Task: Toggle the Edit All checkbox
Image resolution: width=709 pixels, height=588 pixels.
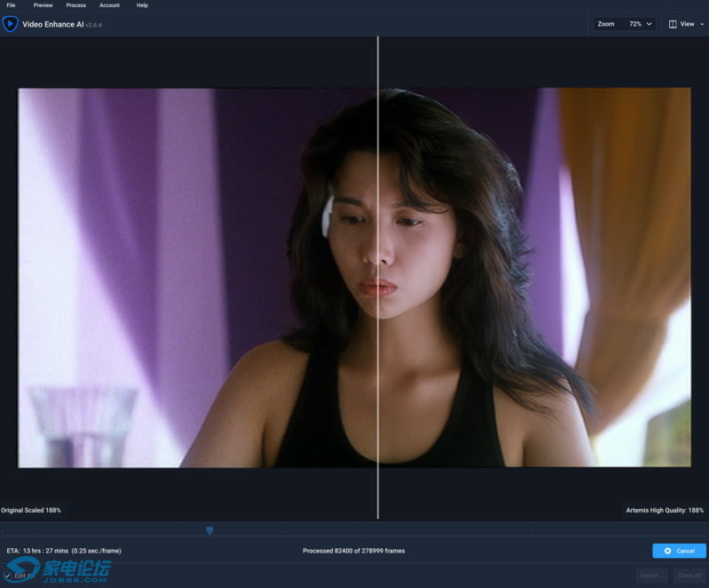Action: tap(8, 576)
